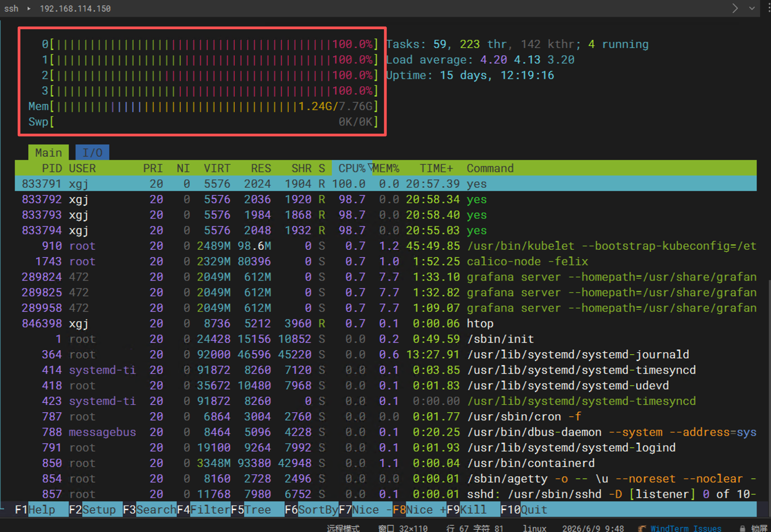771x532 pixels.
Task: Click the 远程模式 status bar entry
Action: [343, 528]
